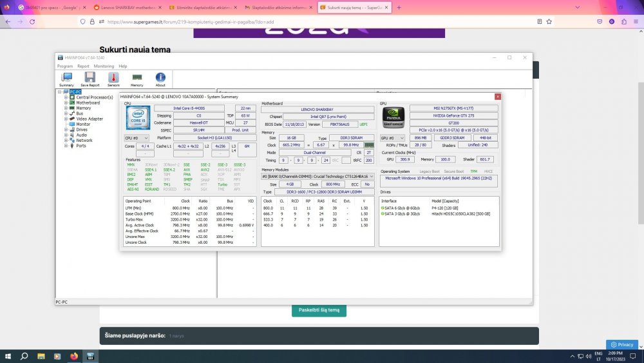The width and height of the screenshot is (644, 363).
Task: Click the HWiNFO taskbar icon
Action: tap(90, 357)
